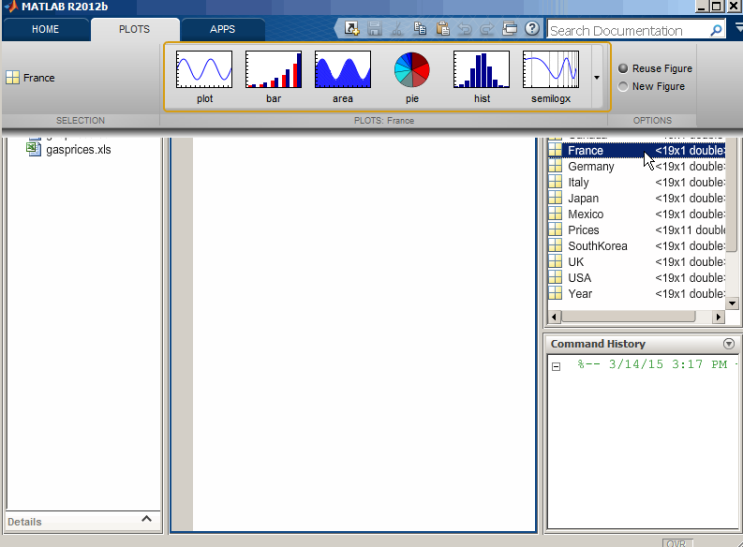The height and width of the screenshot is (547, 743).
Task: Open help with the question mark icon
Action: coord(532,29)
